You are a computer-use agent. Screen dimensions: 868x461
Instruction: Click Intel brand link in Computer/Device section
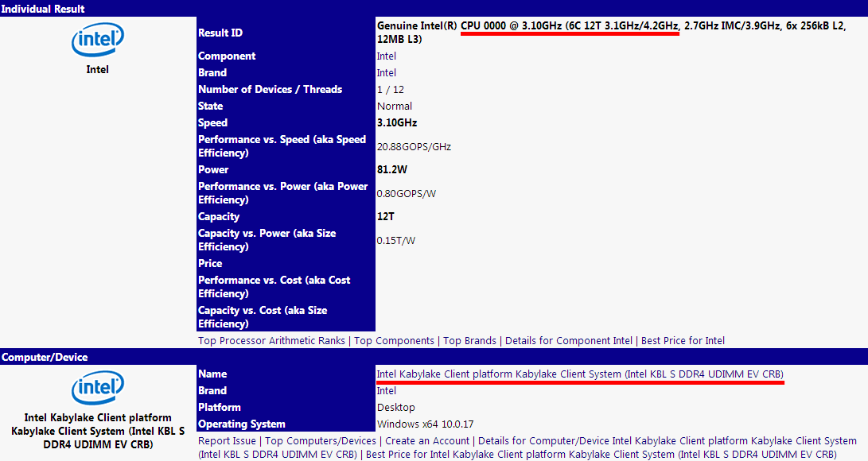386,391
